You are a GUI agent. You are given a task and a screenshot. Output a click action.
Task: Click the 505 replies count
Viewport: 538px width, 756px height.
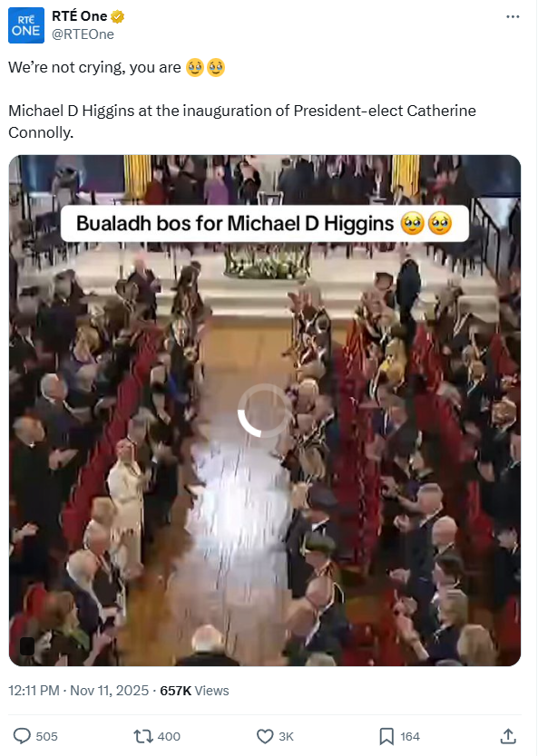pyautogui.click(x=47, y=737)
